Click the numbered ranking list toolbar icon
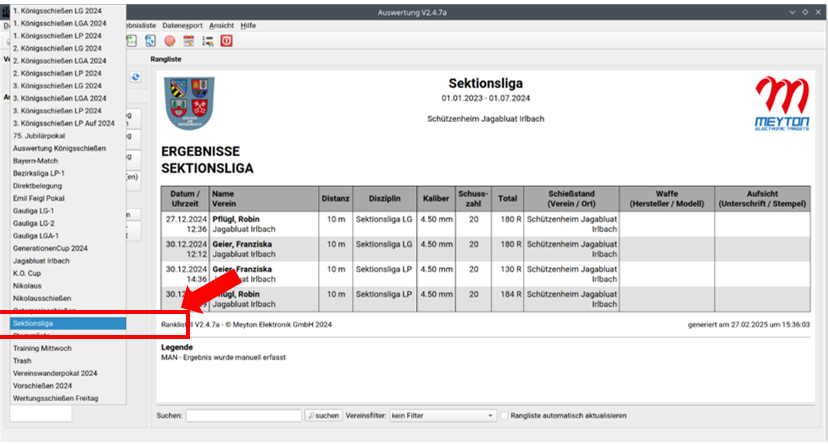828x444 pixels. point(207,41)
